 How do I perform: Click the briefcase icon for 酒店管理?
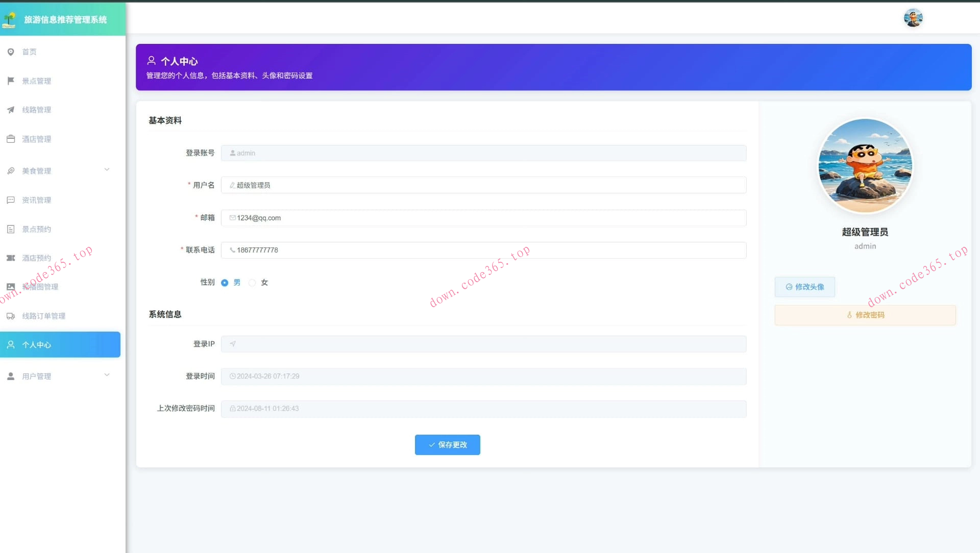(x=11, y=139)
